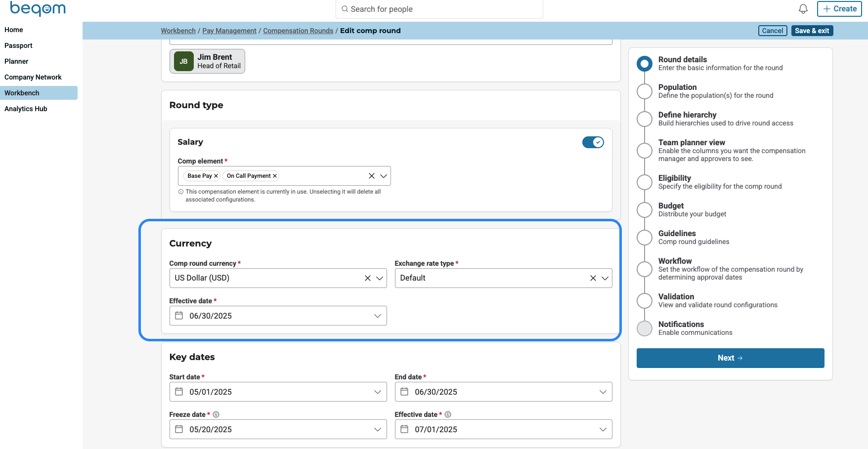This screenshot has height=449, width=868.
Task: Open Analytics Hub in sidebar
Action: (26, 109)
